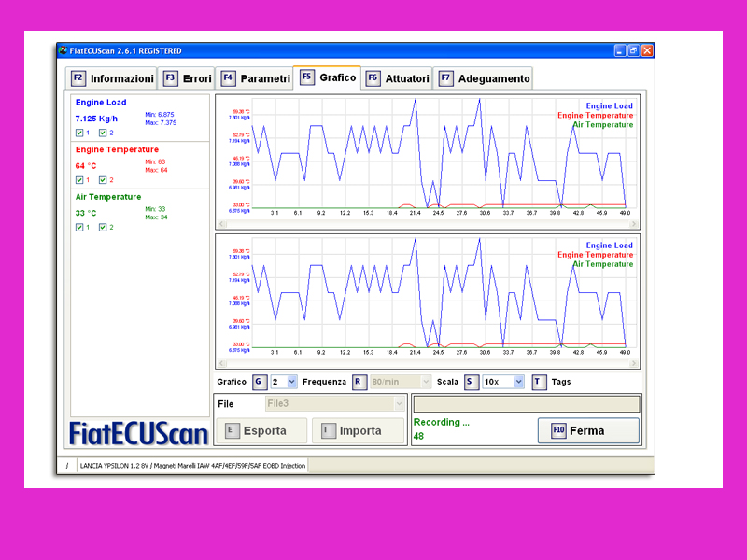The height and width of the screenshot is (560, 747).
Task: Click the F2 key icon beside Informazioni
Action: point(78,78)
